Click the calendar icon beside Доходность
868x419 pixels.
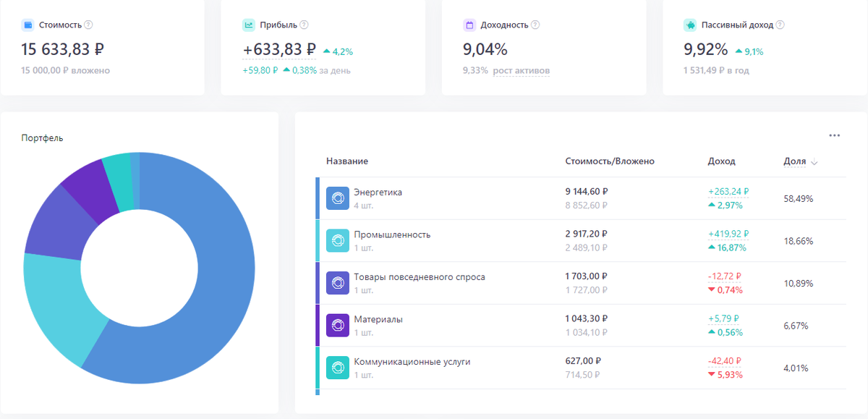pyautogui.click(x=469, y=25)
